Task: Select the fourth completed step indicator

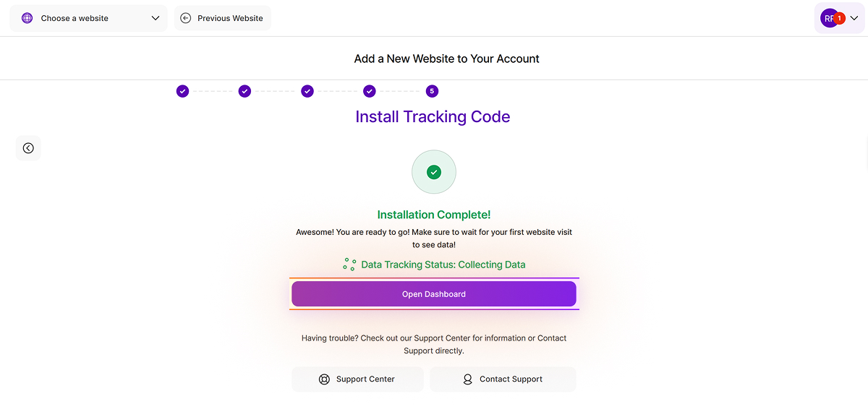Action: tap(370, 91)
